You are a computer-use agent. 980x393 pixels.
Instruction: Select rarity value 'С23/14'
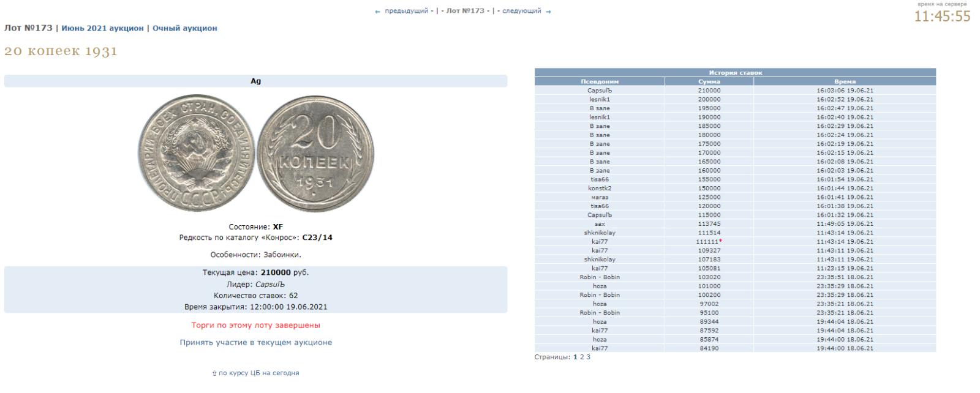click(x=317, y=238)
